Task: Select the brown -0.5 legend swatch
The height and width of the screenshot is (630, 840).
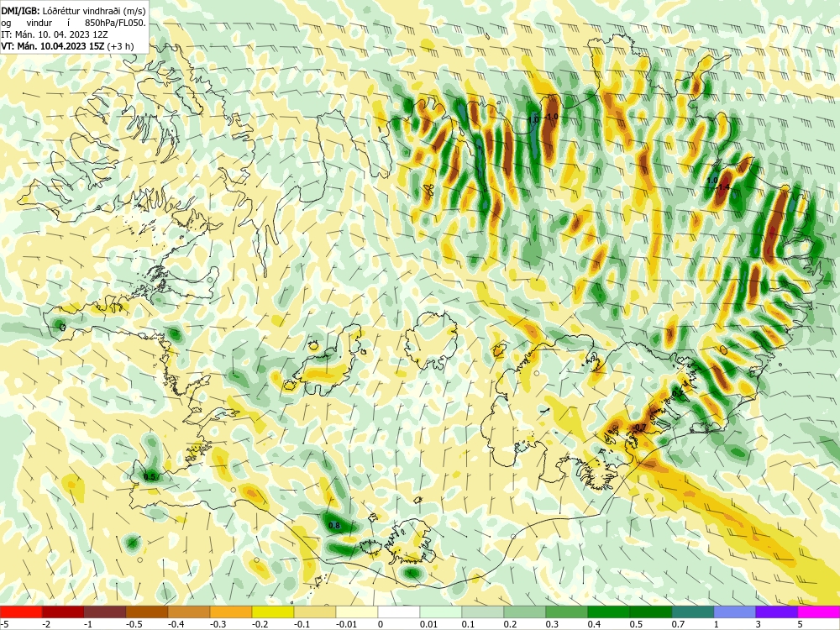Action: 147,612
